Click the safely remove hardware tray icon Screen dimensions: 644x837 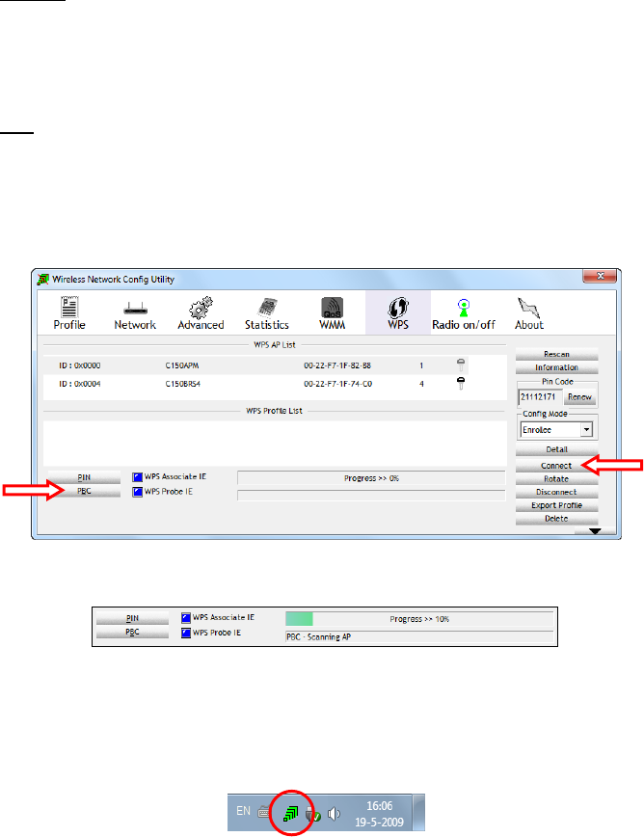(313, 814)
